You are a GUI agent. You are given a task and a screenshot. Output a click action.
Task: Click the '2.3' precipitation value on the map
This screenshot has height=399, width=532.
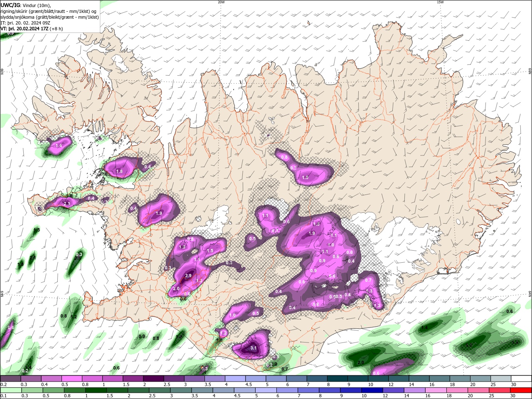67,204
